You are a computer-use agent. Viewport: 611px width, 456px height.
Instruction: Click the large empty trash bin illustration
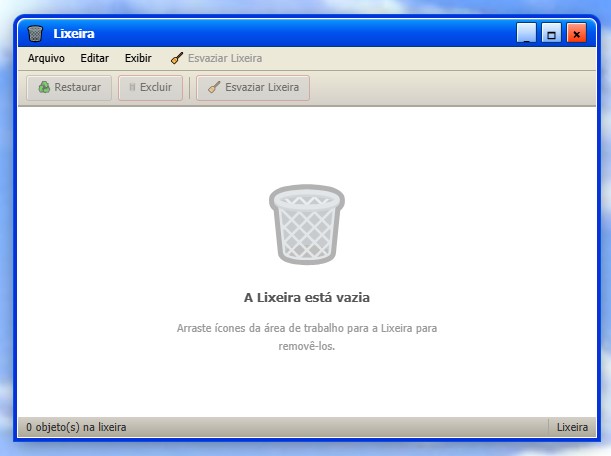tap(306, 227)
